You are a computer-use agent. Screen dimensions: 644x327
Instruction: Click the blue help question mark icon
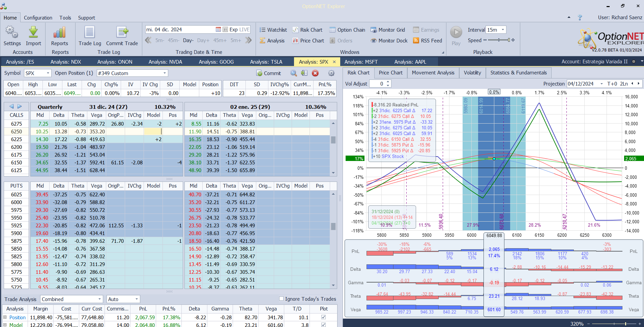580,18
